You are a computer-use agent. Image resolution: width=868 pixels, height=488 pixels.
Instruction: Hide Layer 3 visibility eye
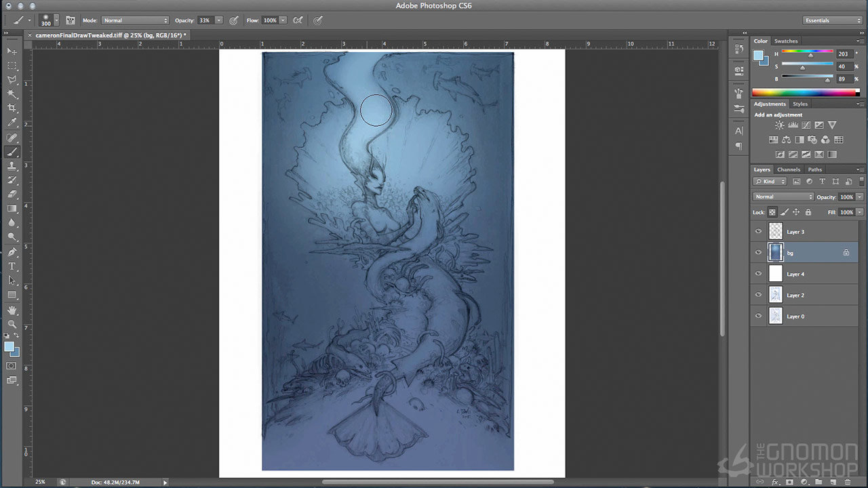tap(758, 232)
